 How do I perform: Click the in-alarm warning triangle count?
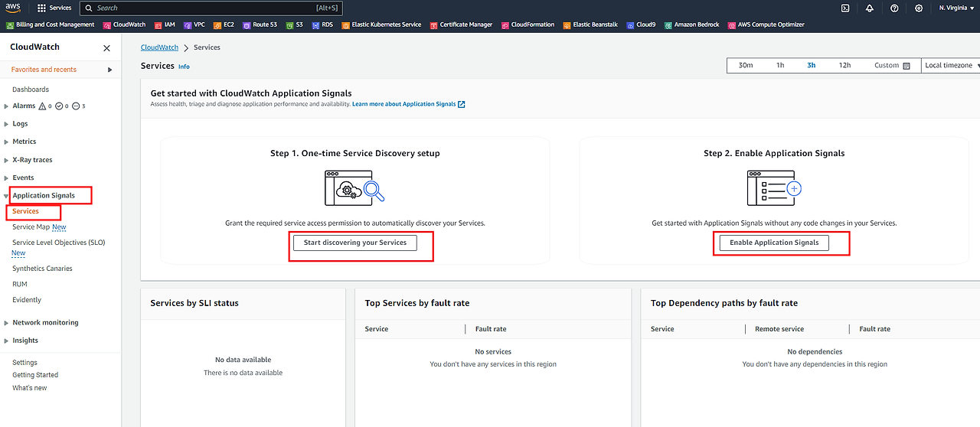[x=45, y=106]
